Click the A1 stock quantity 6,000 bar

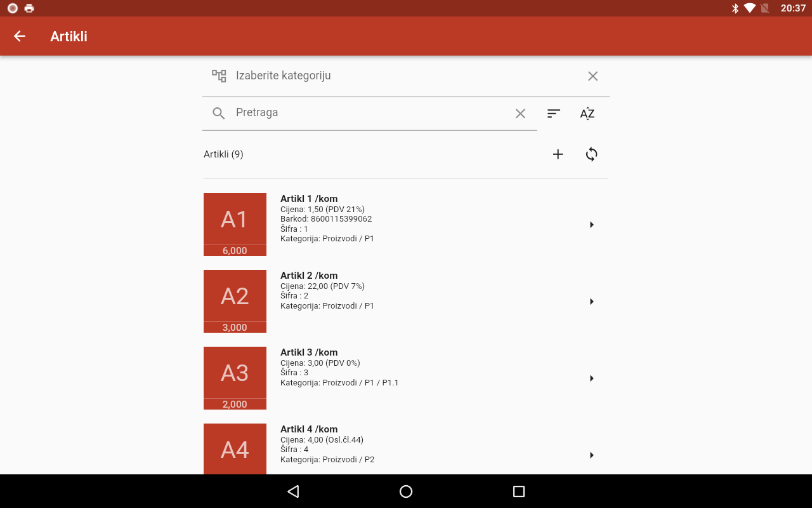tap(235, 250)
